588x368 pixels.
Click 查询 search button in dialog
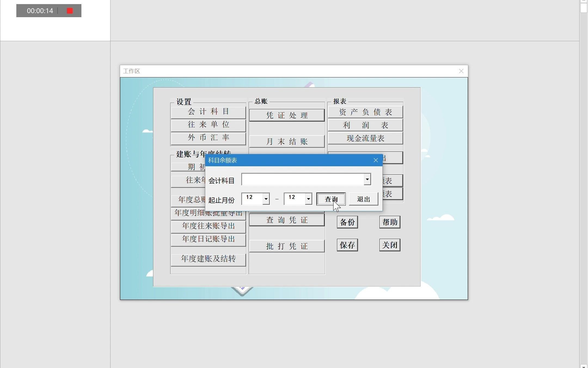coord(331,199)
